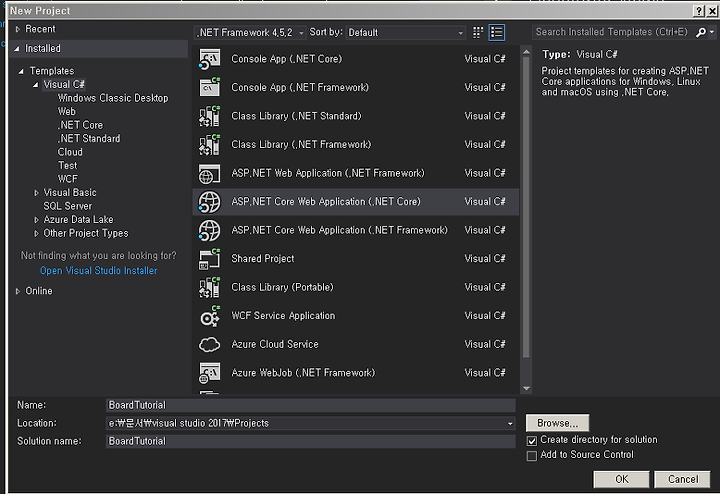Select Azure WebJob (.NET Framework) template name
This screenshot has width=720, height=494.
click(x=303, y=373)
